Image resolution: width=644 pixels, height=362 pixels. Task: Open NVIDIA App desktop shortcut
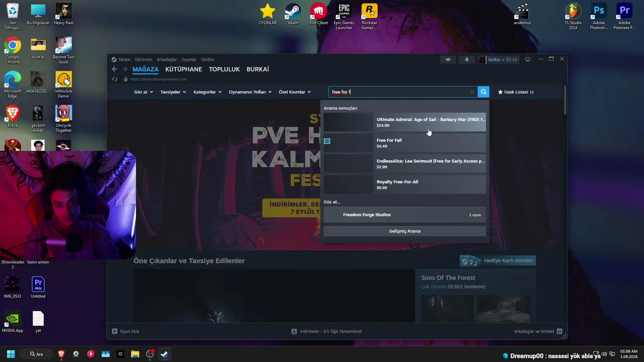(x=13, y=322)
